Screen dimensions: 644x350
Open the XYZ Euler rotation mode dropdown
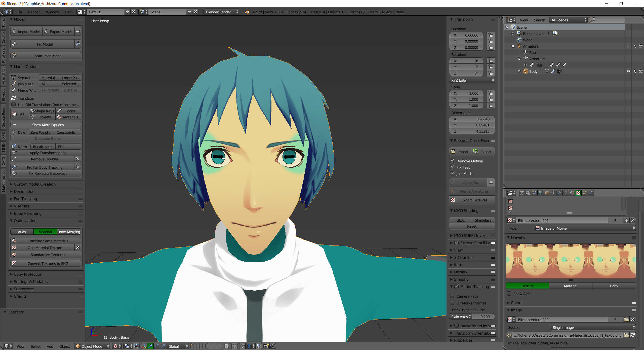472,80
